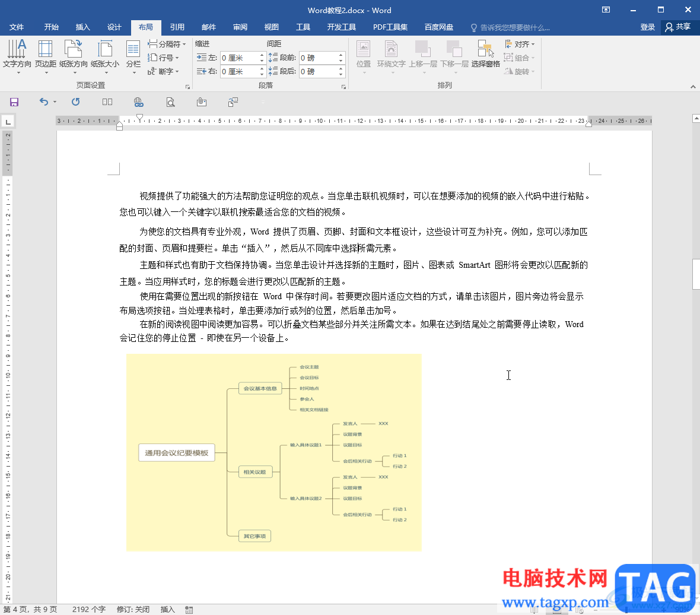
Task: Click the Sign in (登录) button
Action: (647, 27)
